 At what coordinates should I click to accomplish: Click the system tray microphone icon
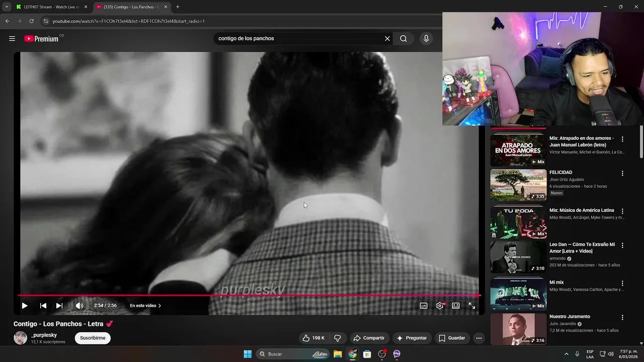577,354
